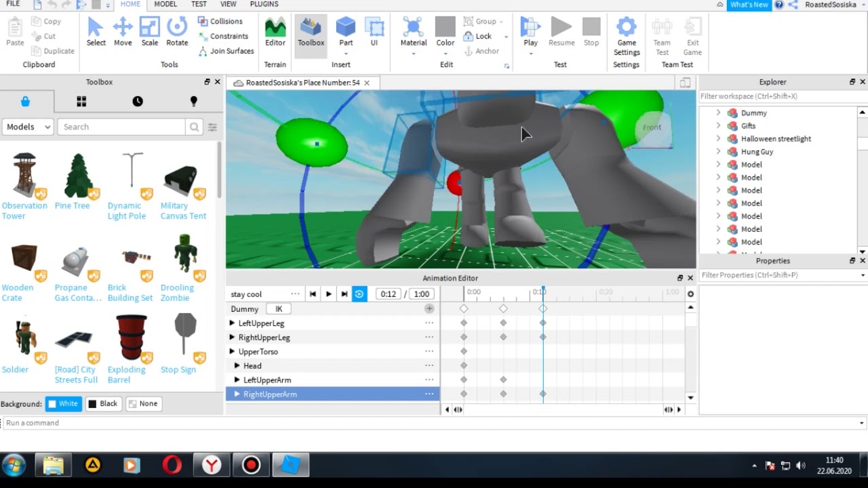Open animation name options menu
Viewport: 868px width, 488px height.
point(295,294)
